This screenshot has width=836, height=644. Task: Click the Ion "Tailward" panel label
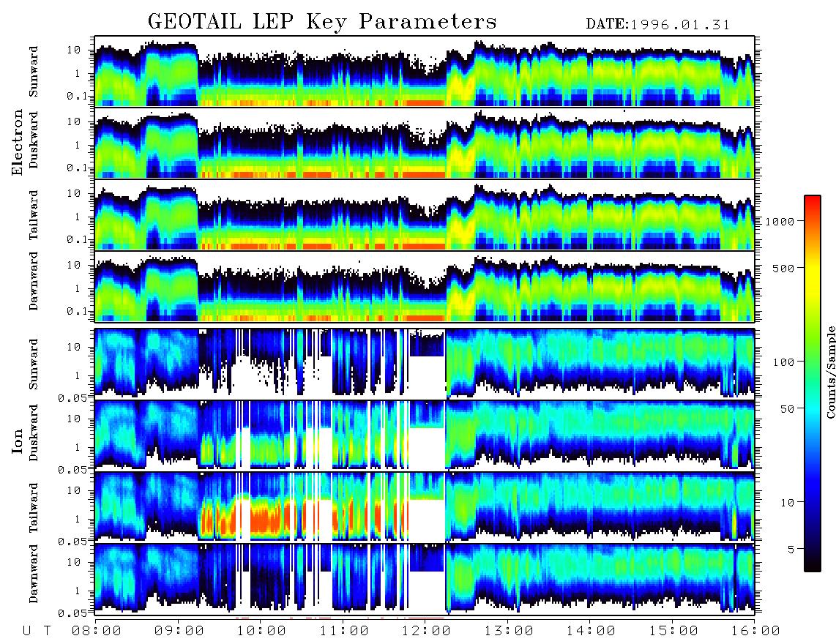pos(34,508)
